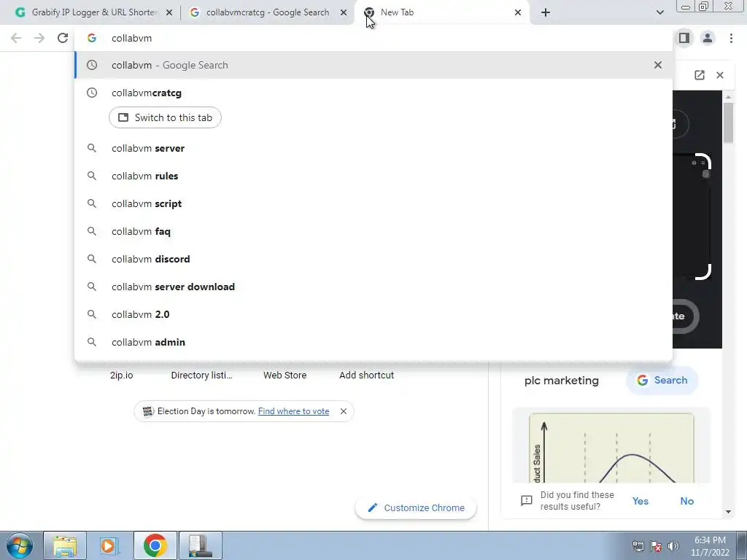Reload the page
The width and height of the screenshot is (747, 560).
(63, 38)
